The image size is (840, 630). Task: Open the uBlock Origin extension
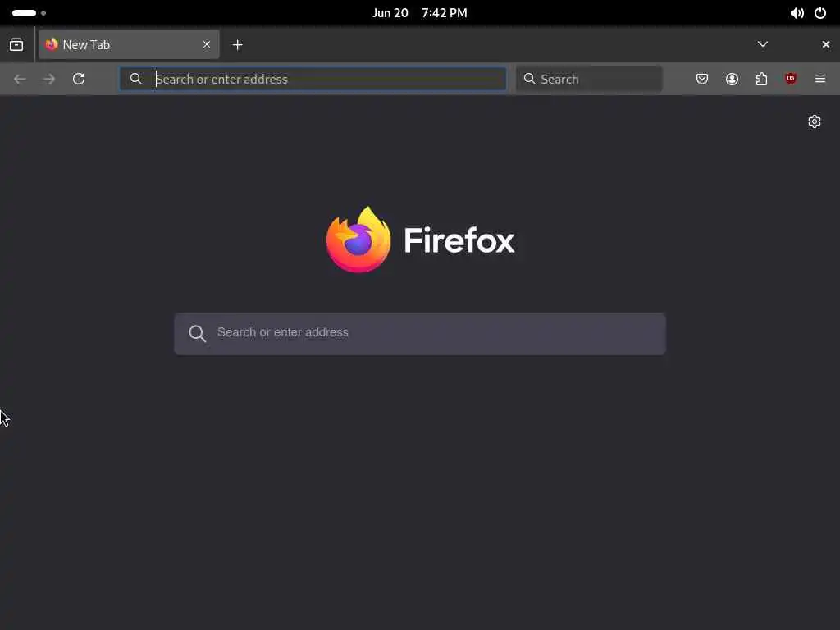pyautogui.click(x=791, y=79)
